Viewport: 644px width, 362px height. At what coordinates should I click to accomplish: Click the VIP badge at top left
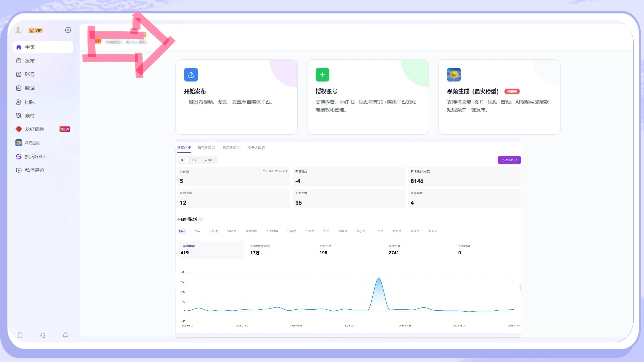click(x=36, y=30)
